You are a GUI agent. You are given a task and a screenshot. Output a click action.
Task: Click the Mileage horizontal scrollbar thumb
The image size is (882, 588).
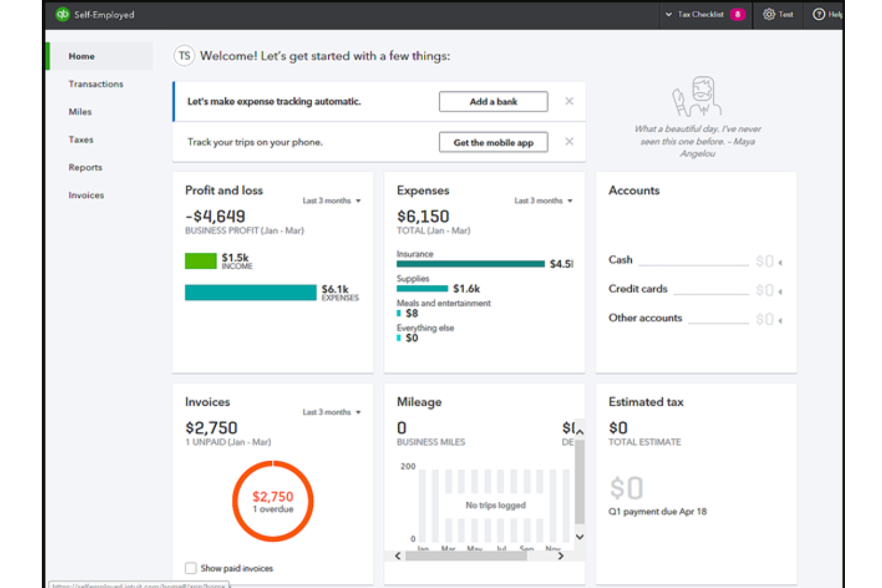465,556
